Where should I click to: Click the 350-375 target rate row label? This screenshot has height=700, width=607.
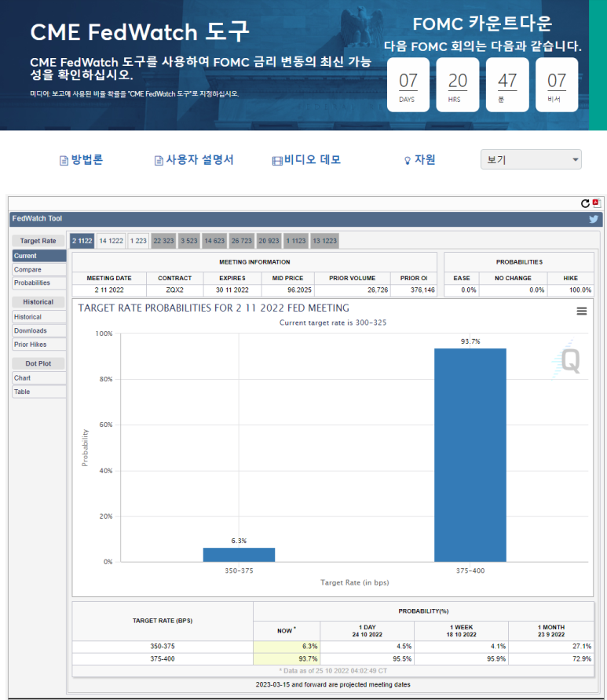163,647
